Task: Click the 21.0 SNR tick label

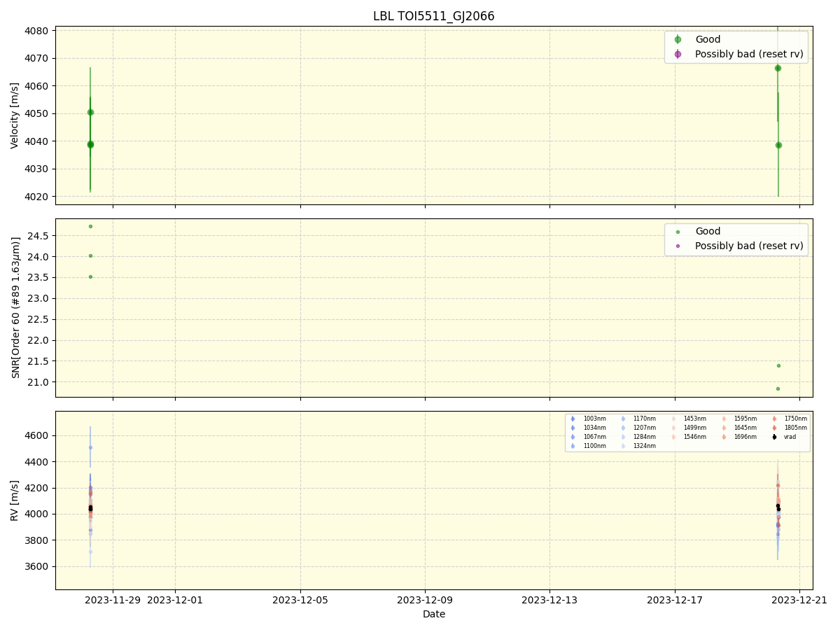Action: [38, 382]
